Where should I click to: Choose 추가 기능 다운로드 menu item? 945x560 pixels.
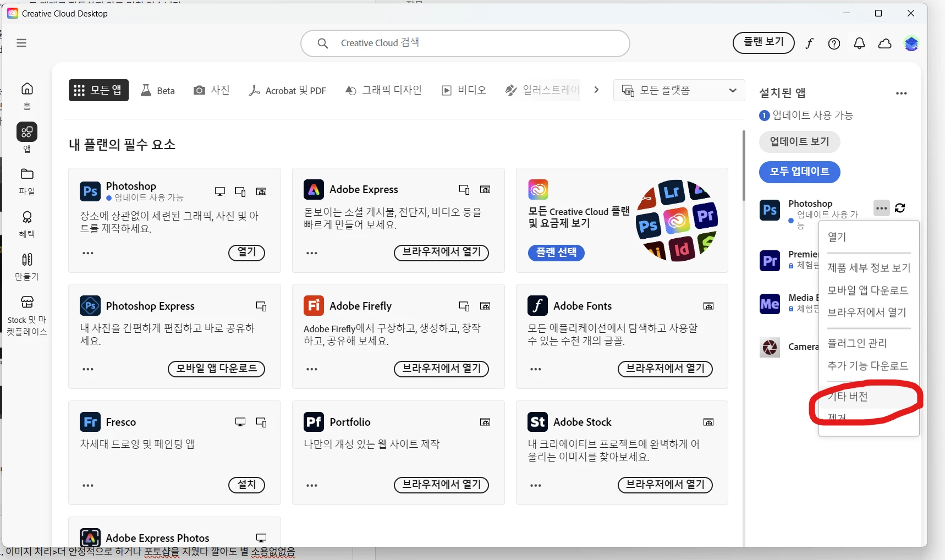(x=869, y=366)
